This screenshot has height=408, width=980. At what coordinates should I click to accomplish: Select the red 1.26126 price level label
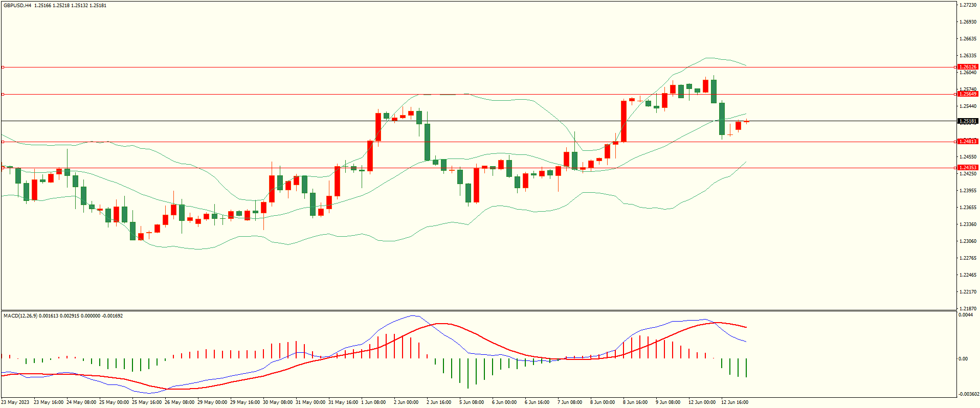(967, 67)
